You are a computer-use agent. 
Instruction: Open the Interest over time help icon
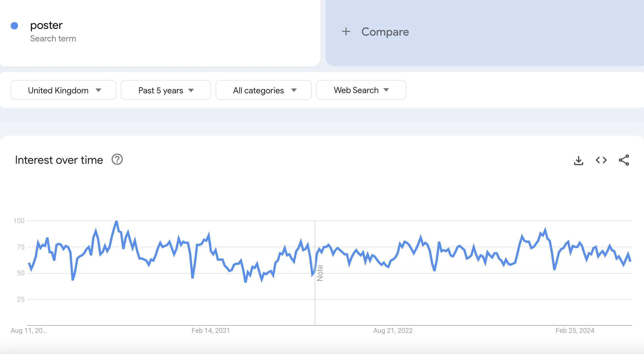(x=117, y=159)
